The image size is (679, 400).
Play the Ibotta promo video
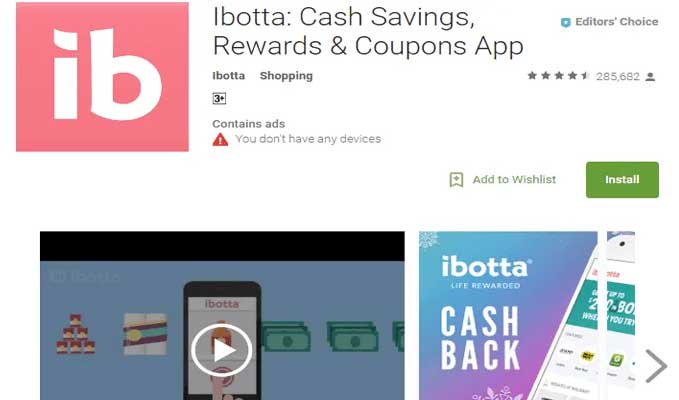tap(222, 350)
